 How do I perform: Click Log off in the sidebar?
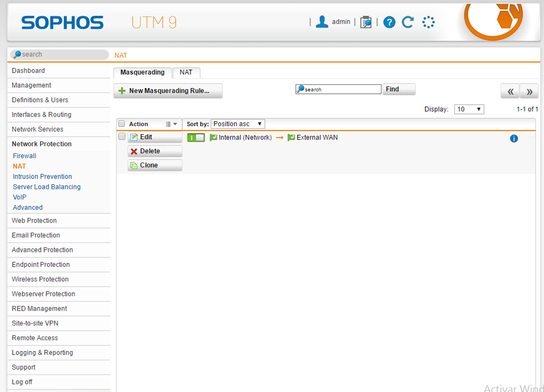[59, 382]
